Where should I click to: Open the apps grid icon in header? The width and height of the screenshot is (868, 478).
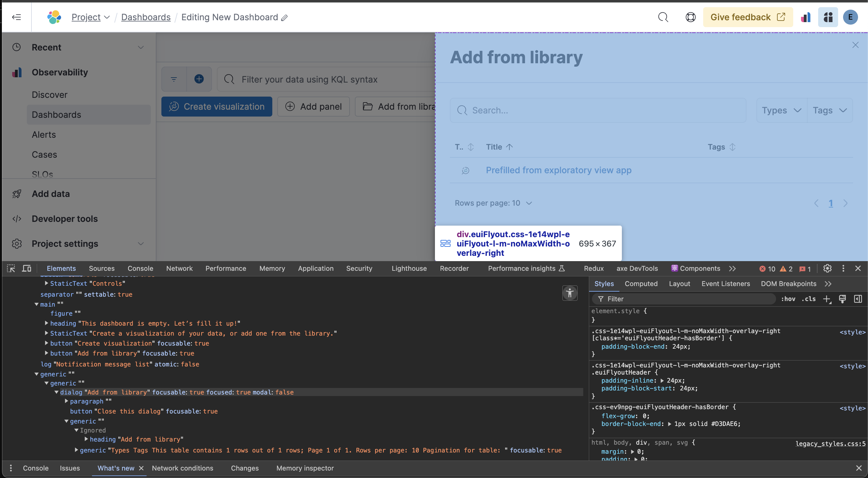coord(828,17)
